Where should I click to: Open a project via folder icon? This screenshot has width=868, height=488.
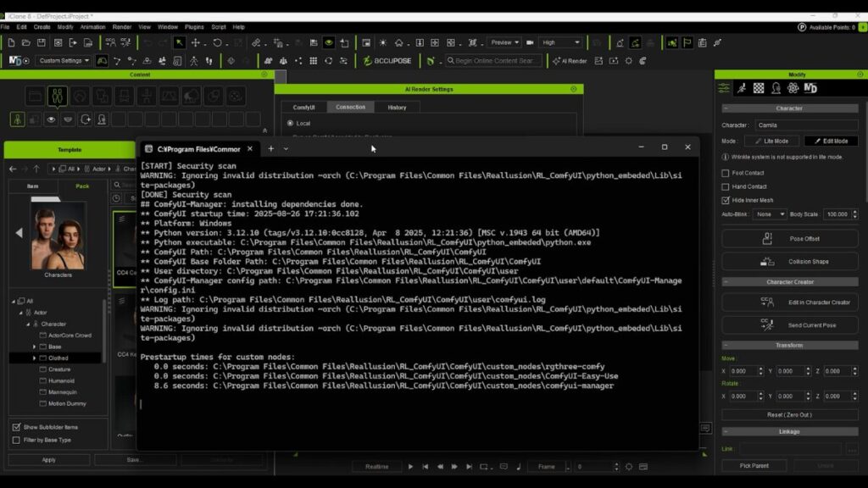[x=26, y=42]
